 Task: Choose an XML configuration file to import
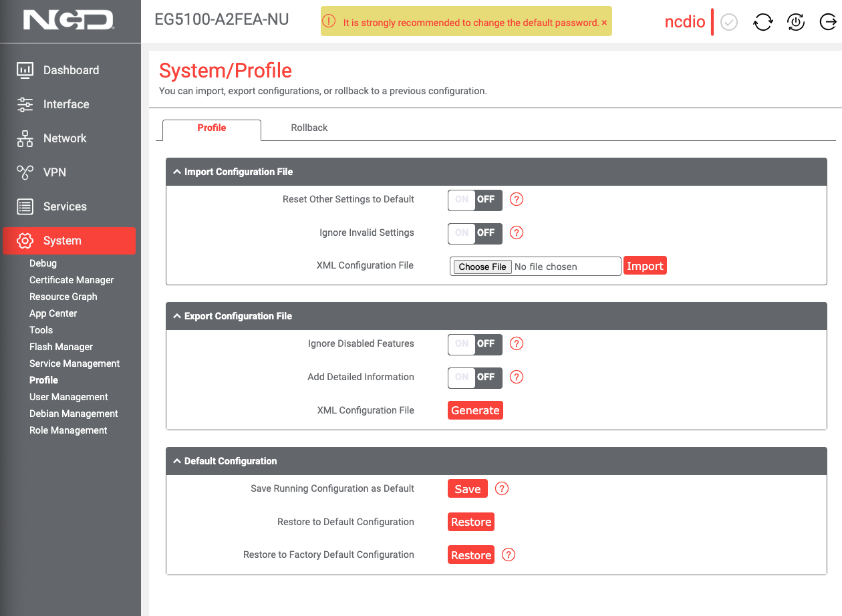click(481, 266)
